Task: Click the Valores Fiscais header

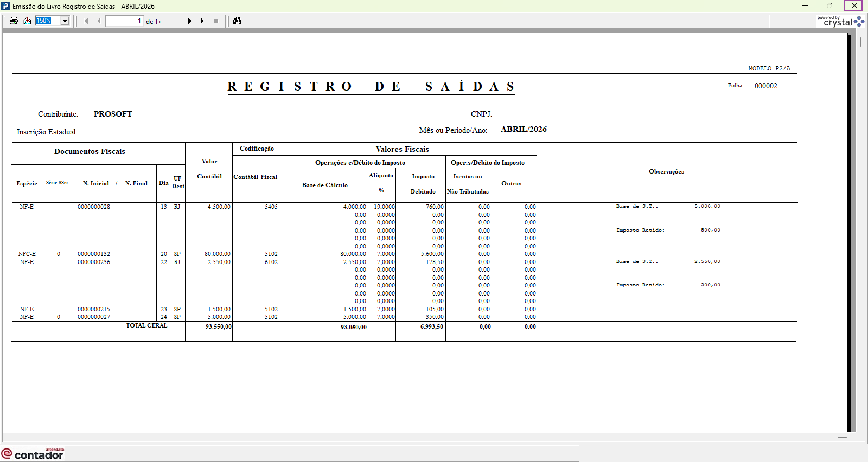Action: pyautogui.click(x=403, y=149)
